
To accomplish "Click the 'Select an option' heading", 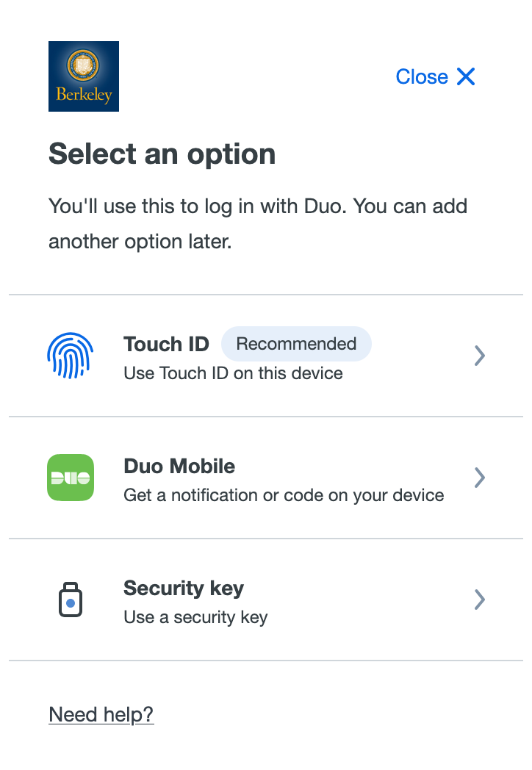I will tap(162, 154).
